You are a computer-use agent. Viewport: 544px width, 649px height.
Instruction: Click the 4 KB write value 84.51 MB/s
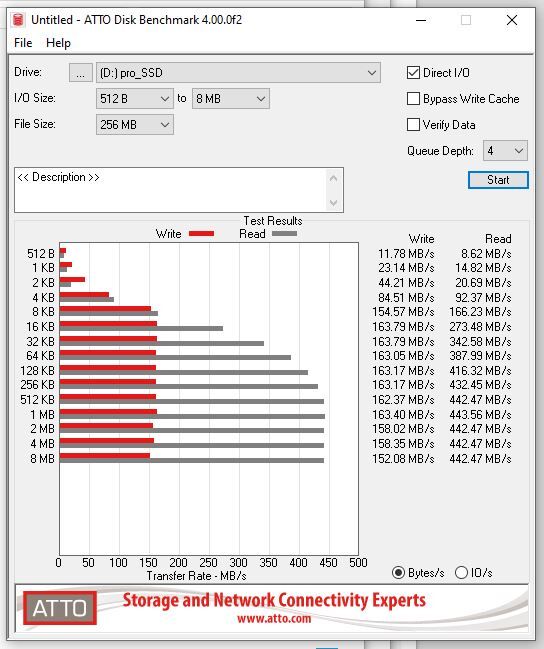(x=406, y=298)
